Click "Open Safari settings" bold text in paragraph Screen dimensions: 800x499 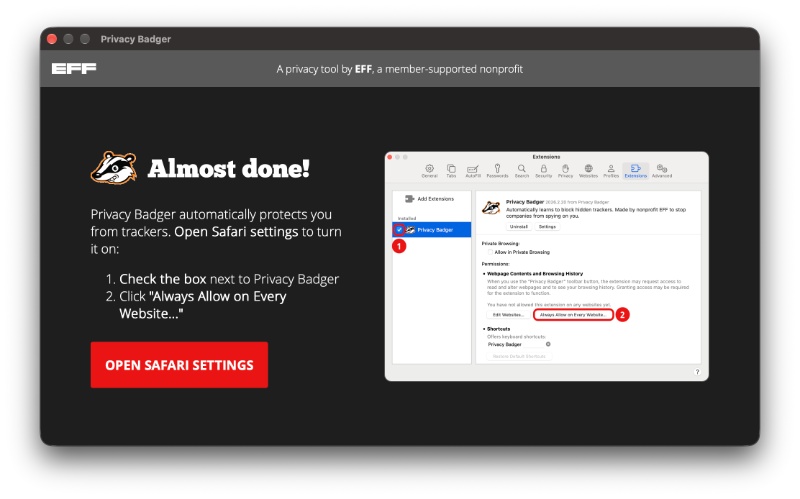tap(236, 232)
